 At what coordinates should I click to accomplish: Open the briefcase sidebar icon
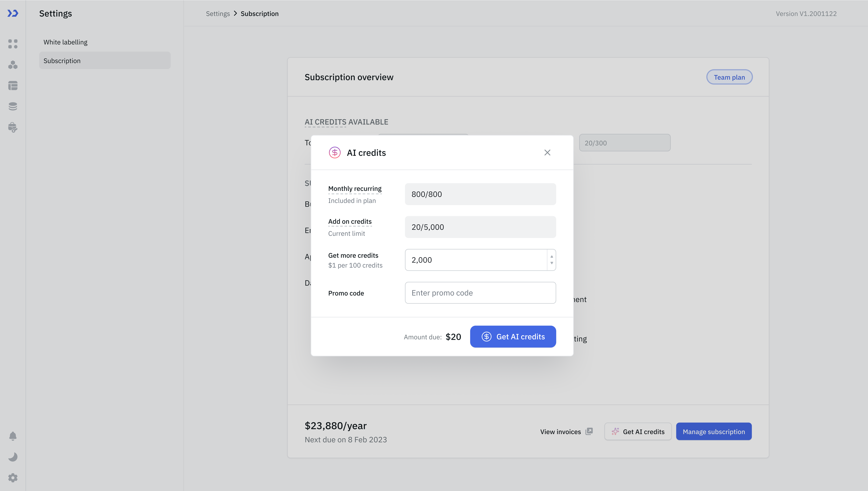click(x=13, y=128)
